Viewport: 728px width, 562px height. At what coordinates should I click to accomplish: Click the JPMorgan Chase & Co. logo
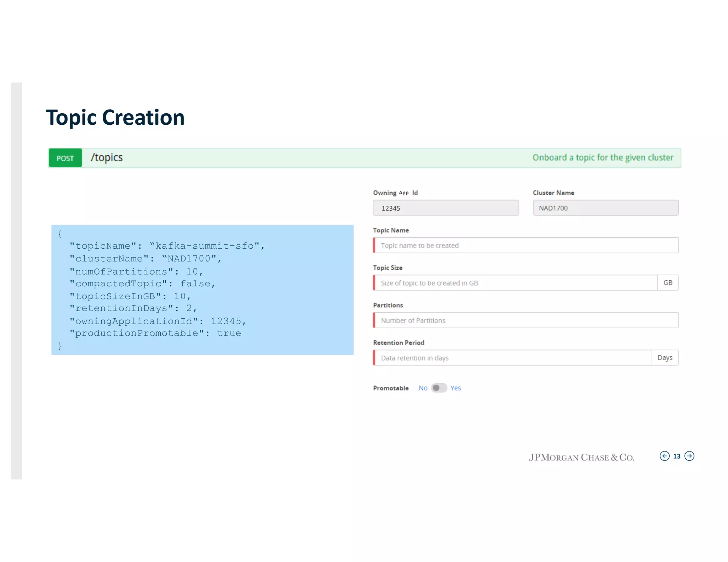[x=581, y=457]
